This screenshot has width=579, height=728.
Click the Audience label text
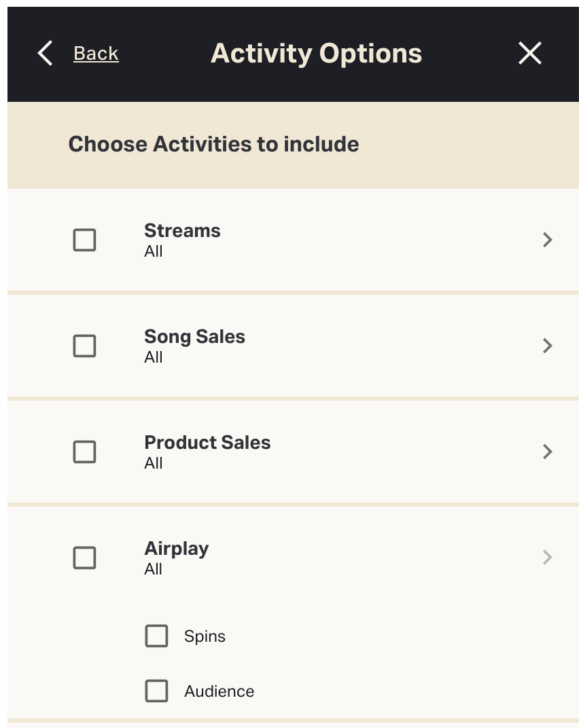tap(219, 691)
